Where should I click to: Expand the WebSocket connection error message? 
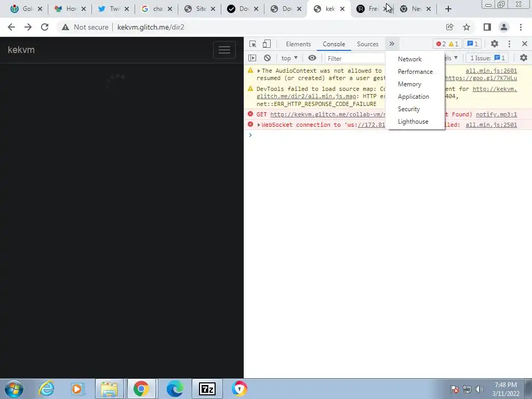259,125
